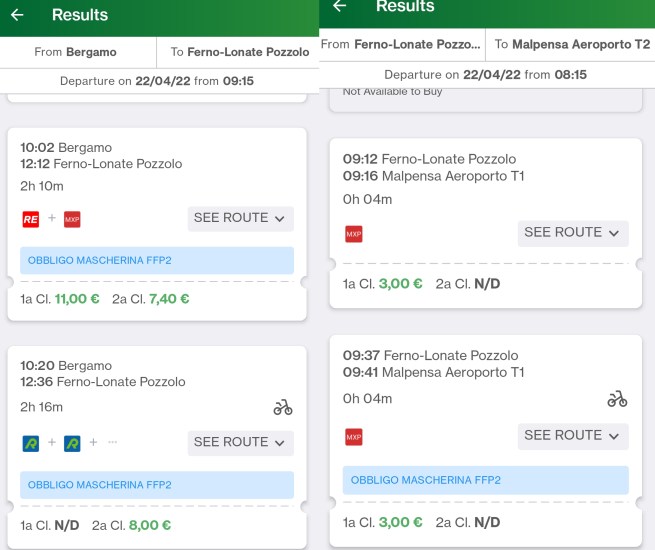Click the MXP icon in the 09:12 trip
Viewport: 655px width, 550px height.
tap(354, 234)
